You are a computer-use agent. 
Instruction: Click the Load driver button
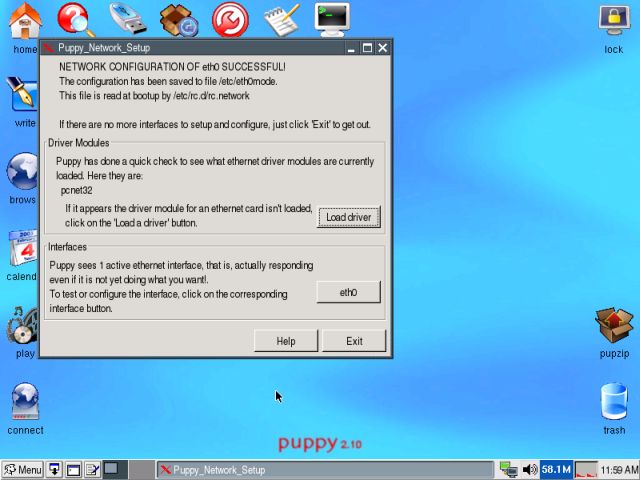click(x=349, y=217)
